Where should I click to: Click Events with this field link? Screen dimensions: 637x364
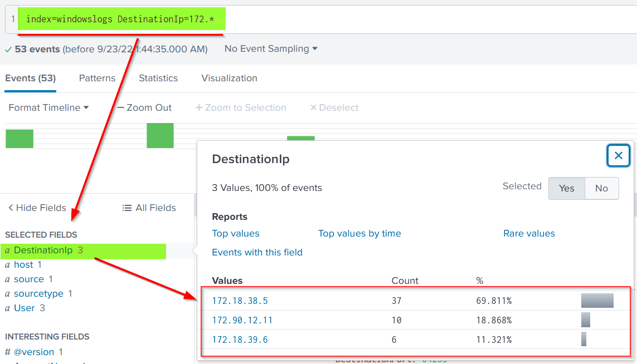[x=257, y=252]
